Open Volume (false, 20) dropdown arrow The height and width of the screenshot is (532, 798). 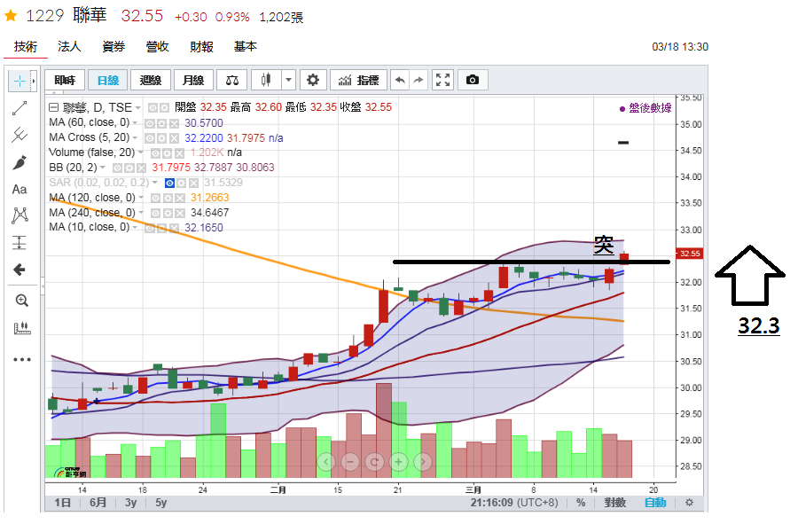(140, 153)
